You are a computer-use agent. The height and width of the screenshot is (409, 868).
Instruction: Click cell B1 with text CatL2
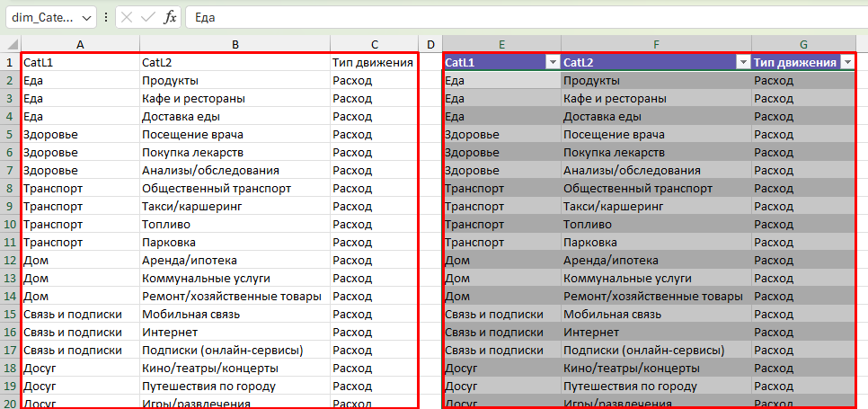[x=235, y=63]
